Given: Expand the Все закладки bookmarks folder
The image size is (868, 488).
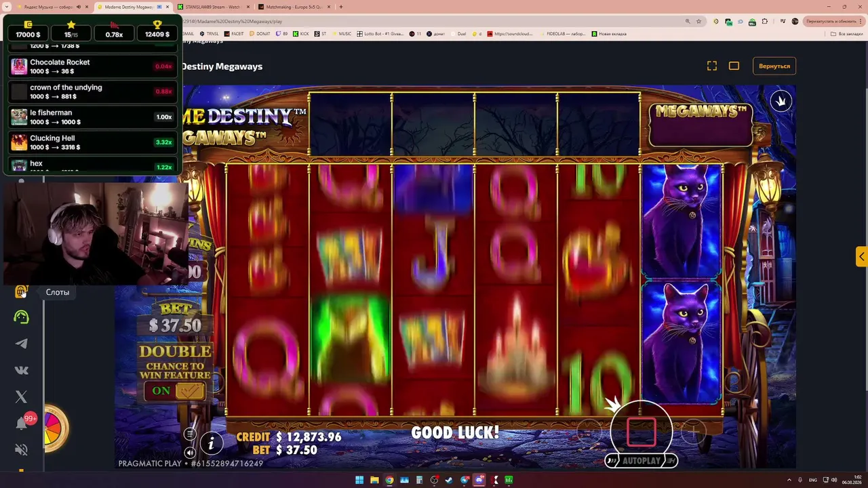Looking at the screenshot, I should coord(848,34).
